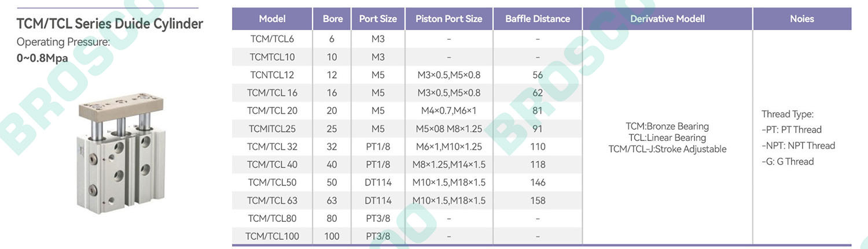
Task: Click the TCM:Bronze Bearing text
Action: (x=667, y=127)
